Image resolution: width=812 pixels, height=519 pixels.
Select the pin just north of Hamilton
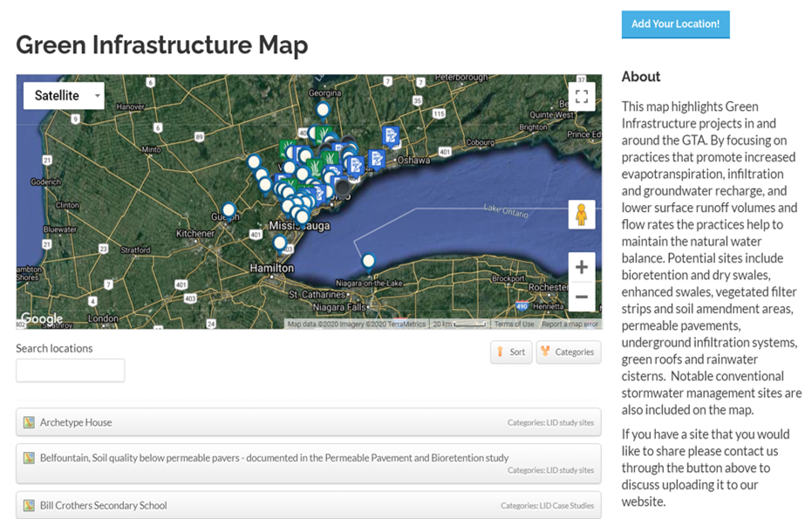click(279, 242)
